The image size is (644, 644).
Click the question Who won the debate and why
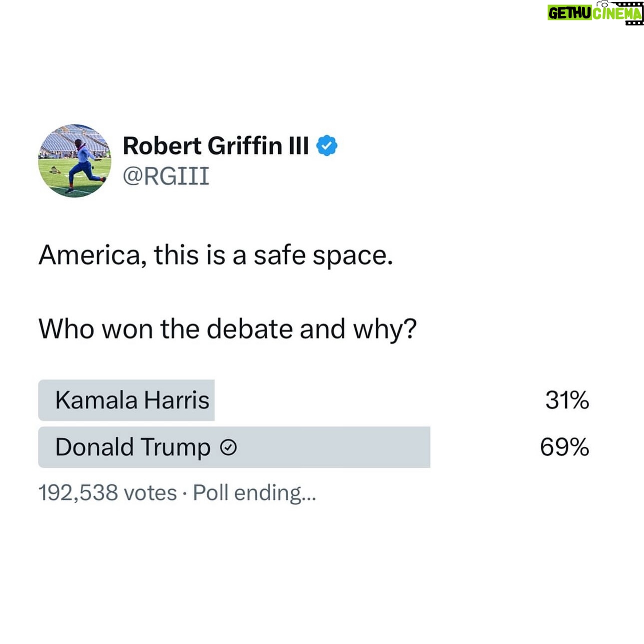(228, 329)
